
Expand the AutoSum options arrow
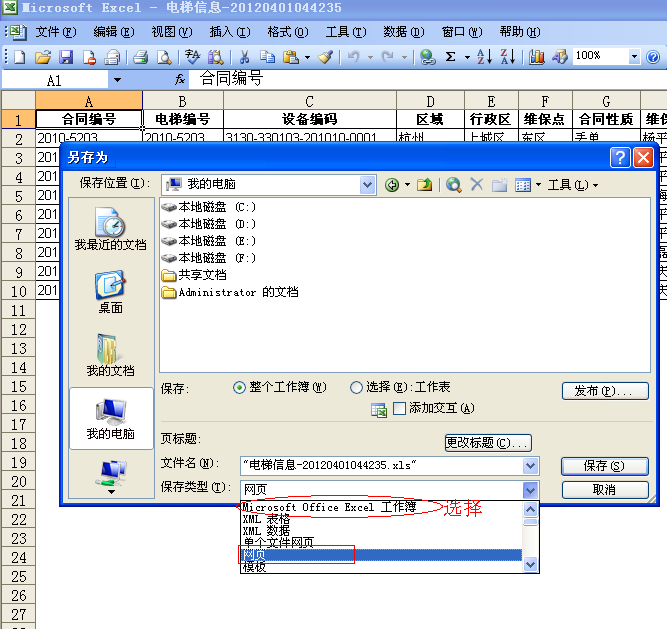click(x=467, y=57)
